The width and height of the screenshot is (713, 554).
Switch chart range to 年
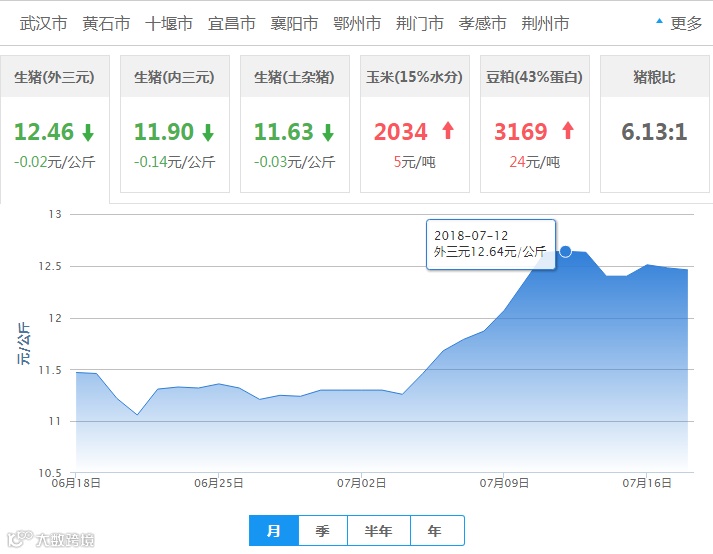437,530
